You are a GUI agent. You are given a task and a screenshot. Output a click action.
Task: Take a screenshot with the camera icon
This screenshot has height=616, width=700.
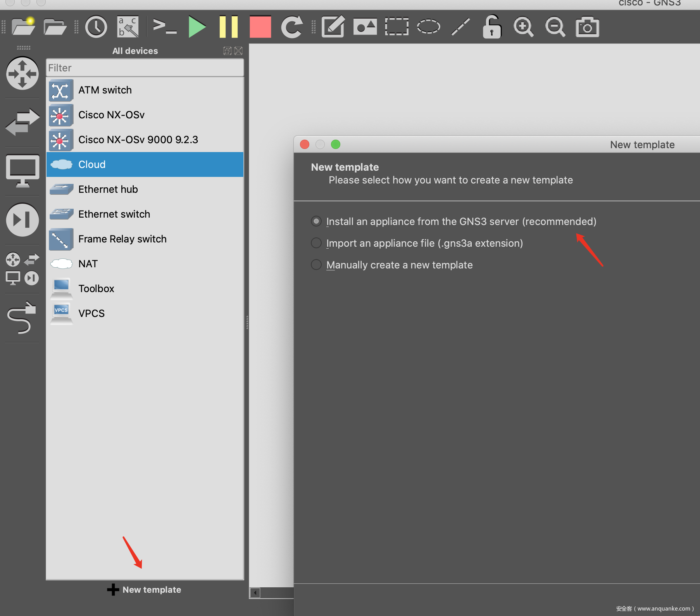click(587, 27)
